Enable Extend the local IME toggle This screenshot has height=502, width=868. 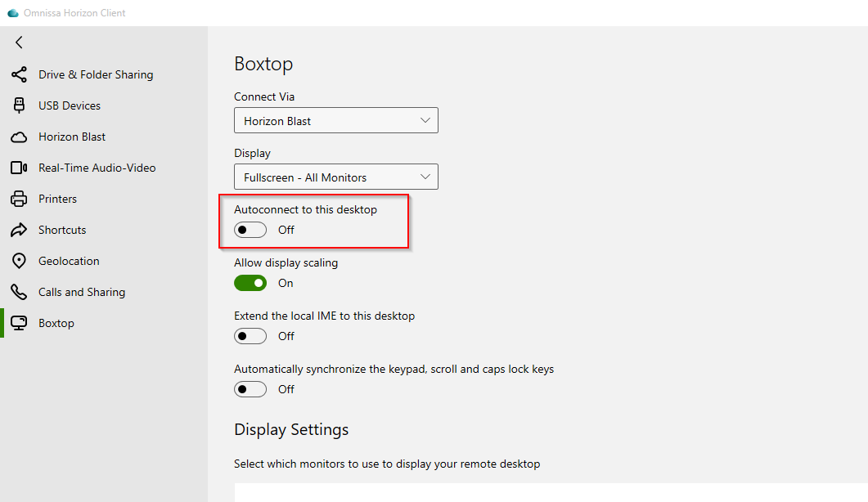(x=250, y=336)
